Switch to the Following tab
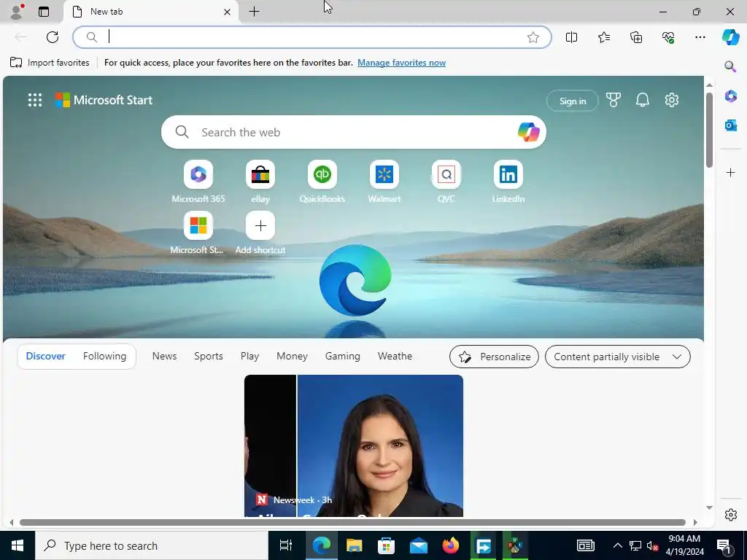The height and width of the screenshot is (560, 747). [105, 356]
